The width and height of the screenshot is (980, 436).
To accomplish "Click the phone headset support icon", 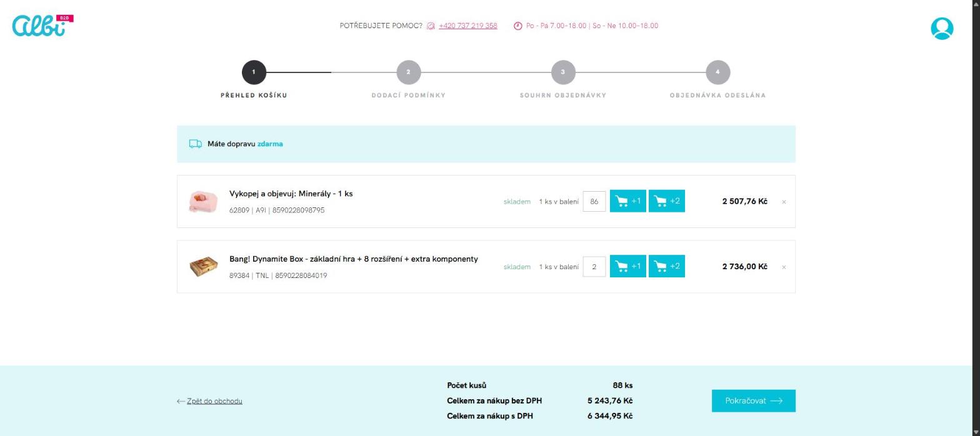I will click(x=431, y=26).
